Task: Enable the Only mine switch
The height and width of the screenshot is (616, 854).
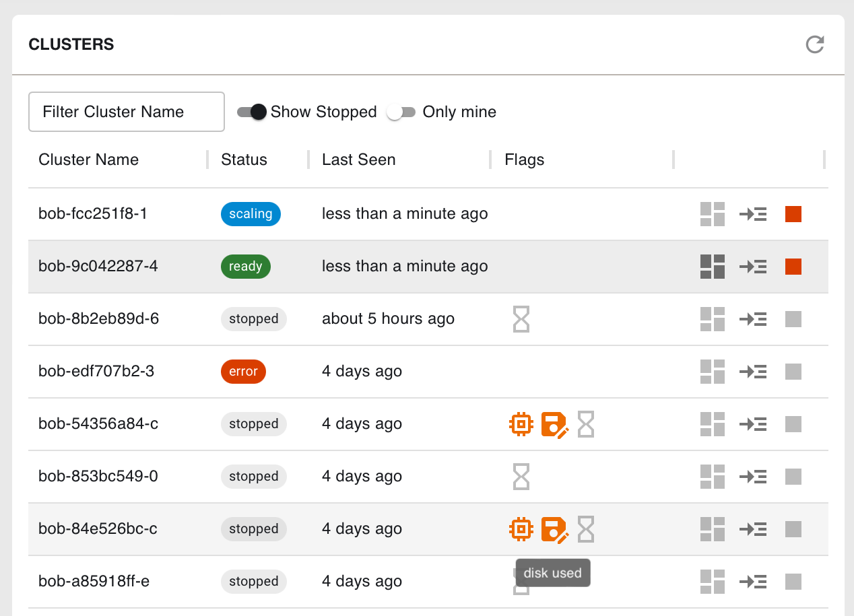Action: [401, 112]
